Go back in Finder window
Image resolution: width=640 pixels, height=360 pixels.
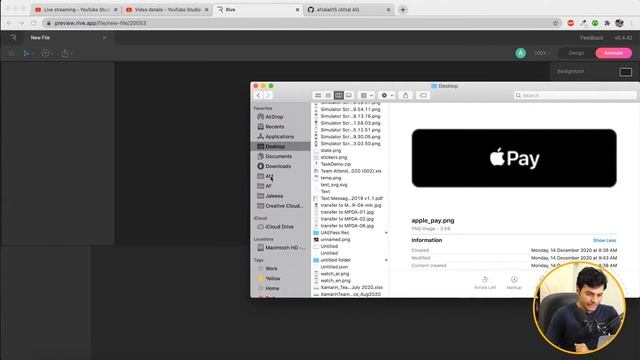click(258, 96)
